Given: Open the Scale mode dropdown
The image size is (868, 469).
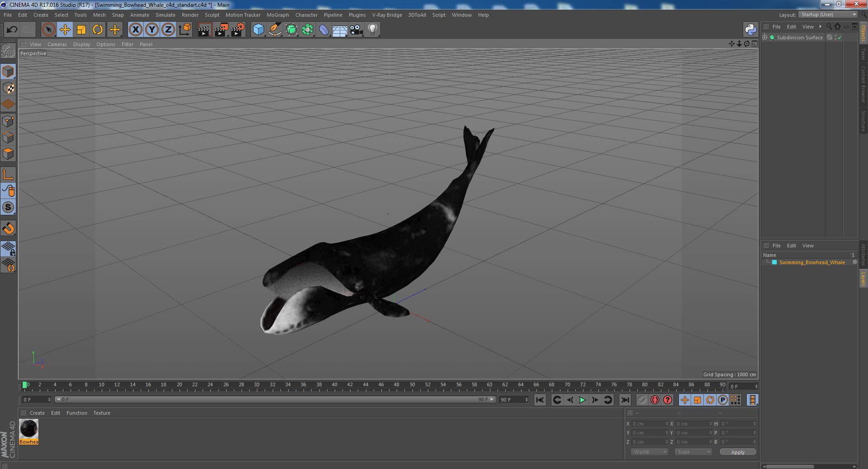Looking at the screenshot, I should pyautogui.click(x=693, y=452).
